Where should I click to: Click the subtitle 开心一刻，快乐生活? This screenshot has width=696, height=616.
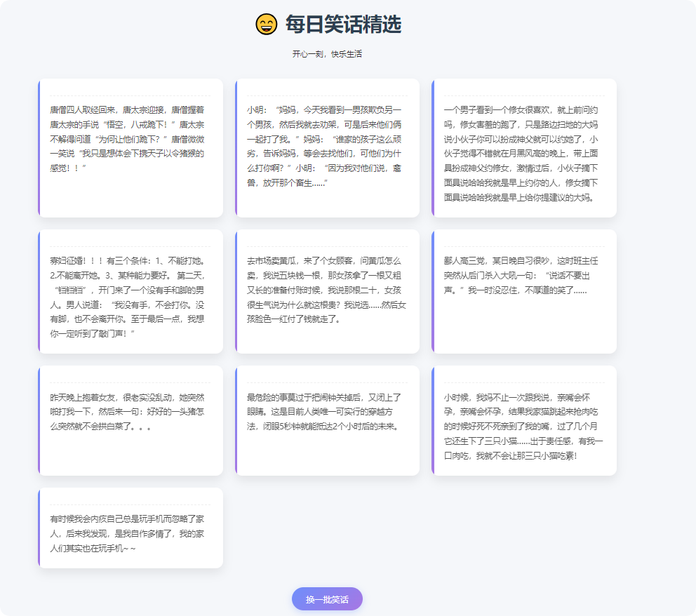327,54
